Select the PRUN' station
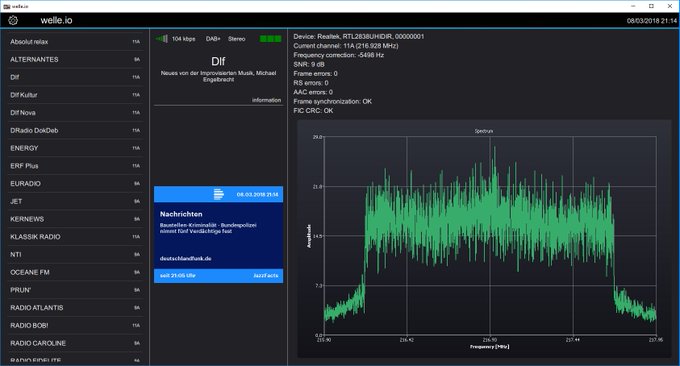Screen dimensions: 680x366 click(75, 290)
